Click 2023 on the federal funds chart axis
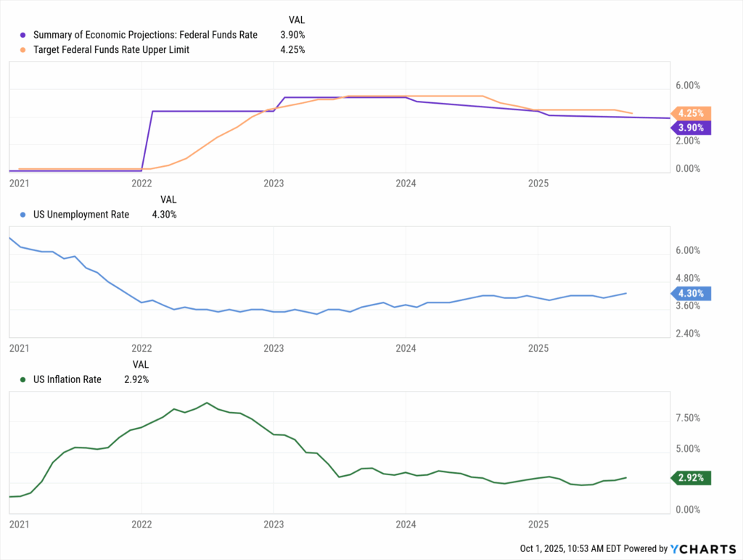The width and height of the screenshot is (743, 560). tap(273, 183)
